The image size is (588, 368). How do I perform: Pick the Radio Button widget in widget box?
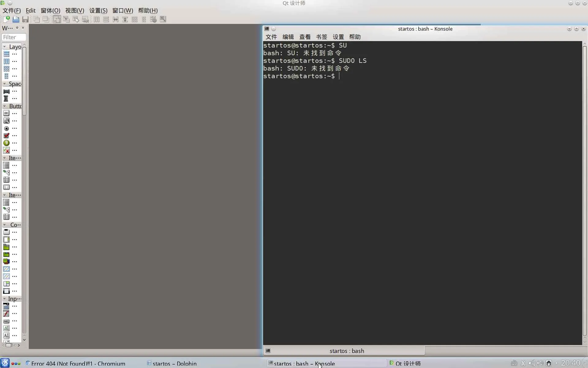[x=6, y=128]
